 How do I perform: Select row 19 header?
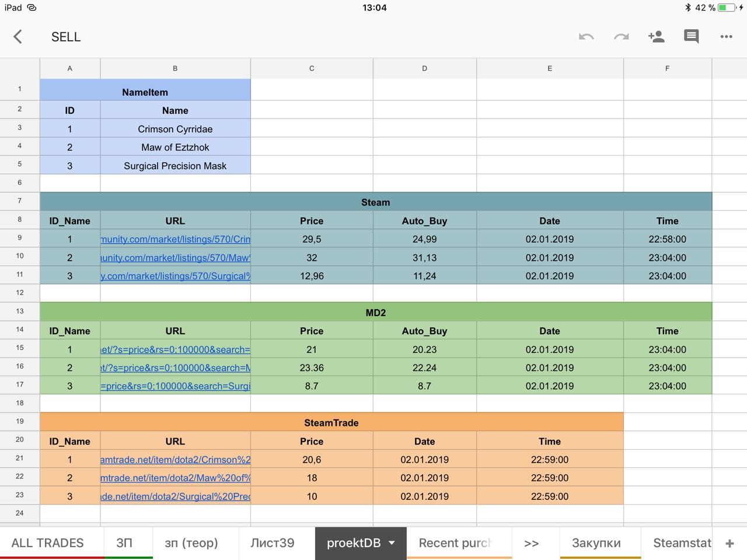(x=20, y=421)
